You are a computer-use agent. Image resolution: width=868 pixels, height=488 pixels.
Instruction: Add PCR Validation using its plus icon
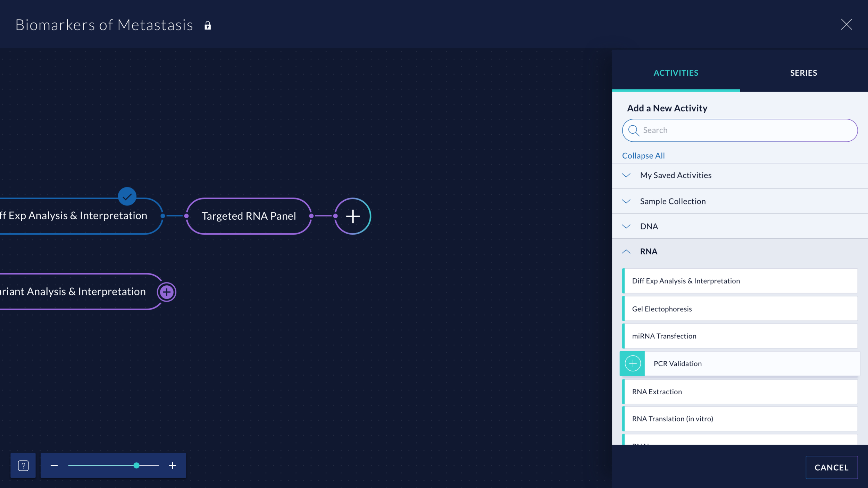coord(633,363)
